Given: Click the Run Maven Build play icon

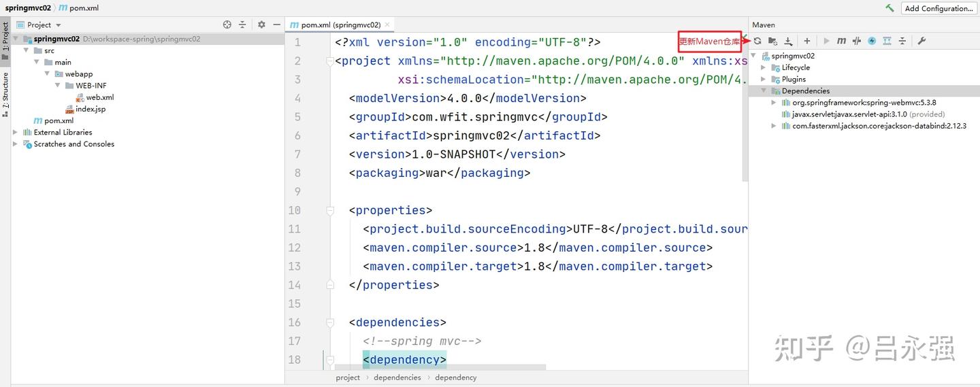Looking at the screenshot, I should (827, 41).
